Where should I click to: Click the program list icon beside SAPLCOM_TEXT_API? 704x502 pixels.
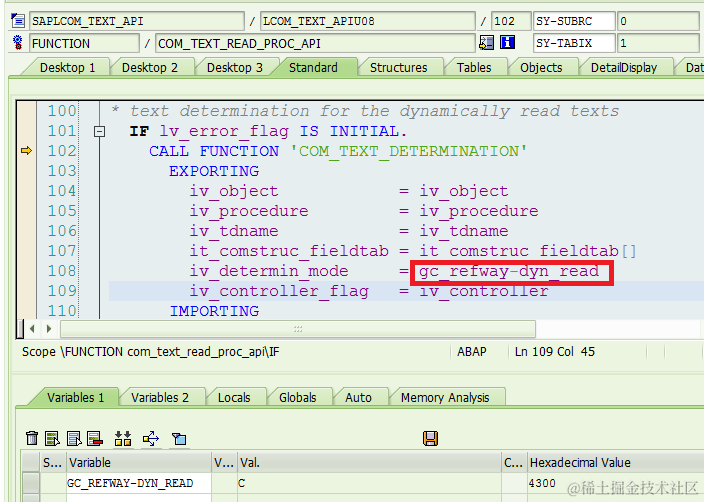[18, 21]
